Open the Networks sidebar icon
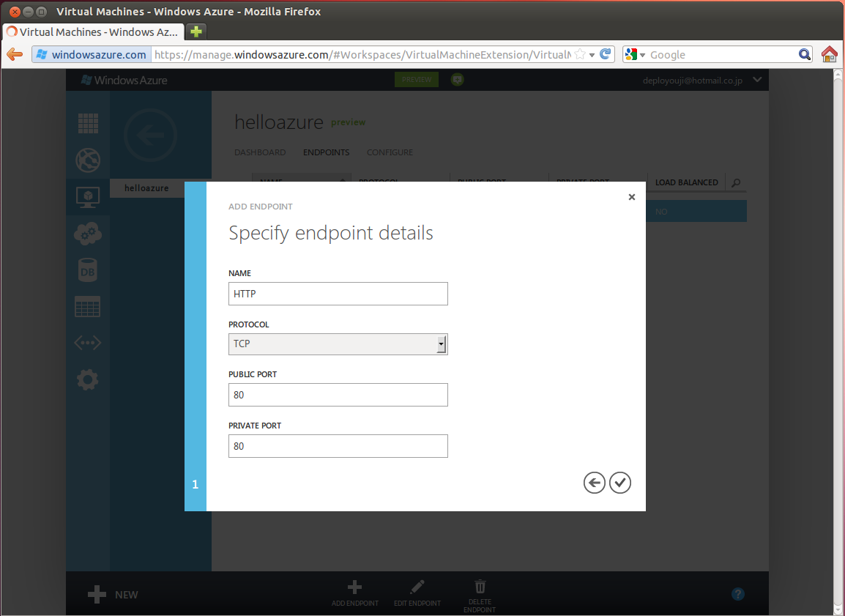This screenshot has height=616, width=845. point(88,343)
